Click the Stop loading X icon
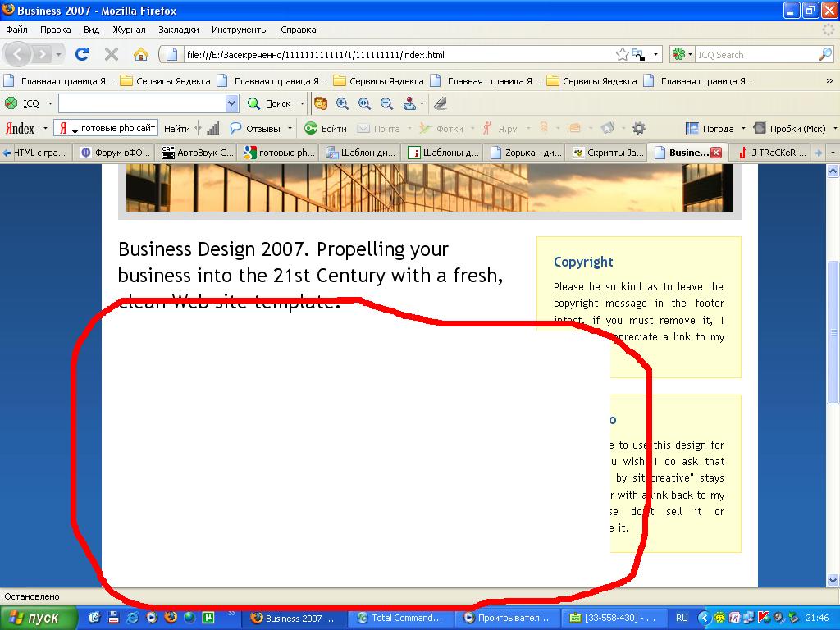840x630 pixels. [112, 55]
